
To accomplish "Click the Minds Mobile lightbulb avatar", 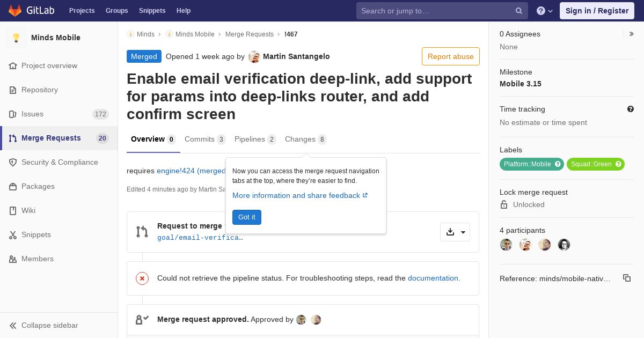I will [16, 38].
